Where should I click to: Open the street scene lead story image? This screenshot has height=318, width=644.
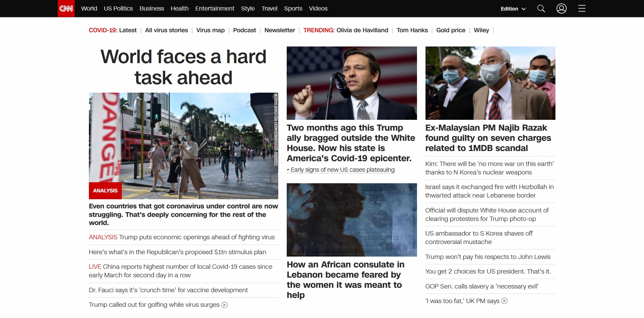tap(183, 146)
